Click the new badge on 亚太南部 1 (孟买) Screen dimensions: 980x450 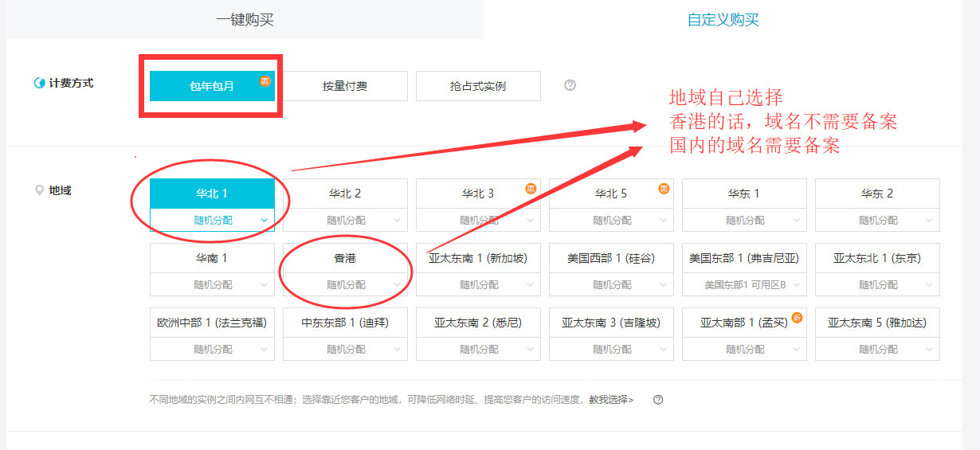pos(797,318)
